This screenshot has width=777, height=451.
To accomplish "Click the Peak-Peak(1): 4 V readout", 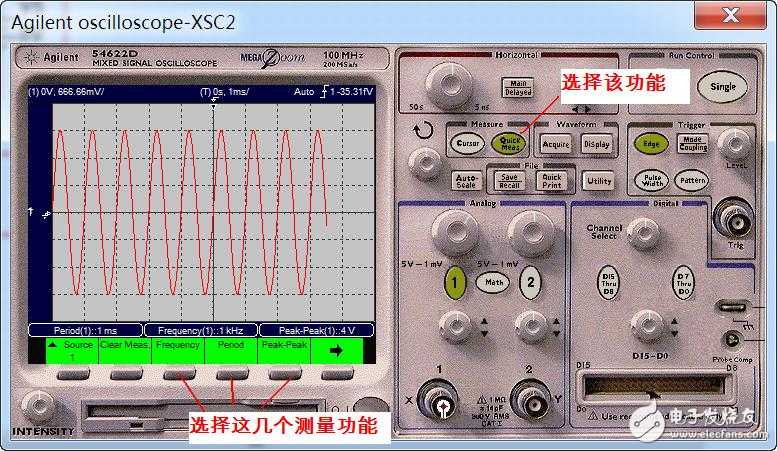I will [x=317, y=331].
